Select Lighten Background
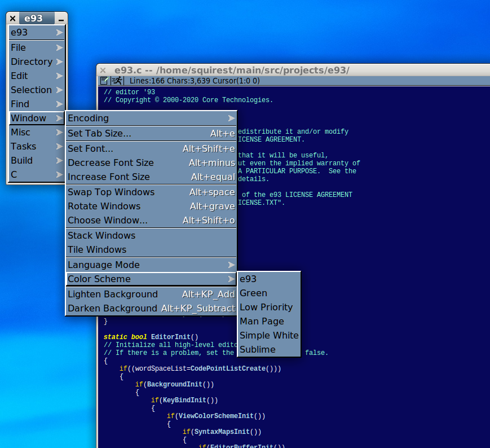This screenshot has height=448, width=490. 151,294
